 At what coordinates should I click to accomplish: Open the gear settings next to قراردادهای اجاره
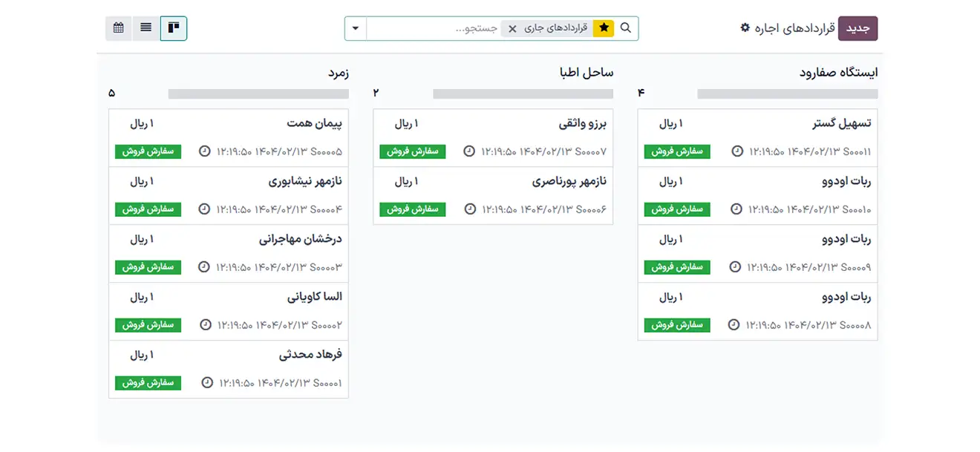point(745,28)
